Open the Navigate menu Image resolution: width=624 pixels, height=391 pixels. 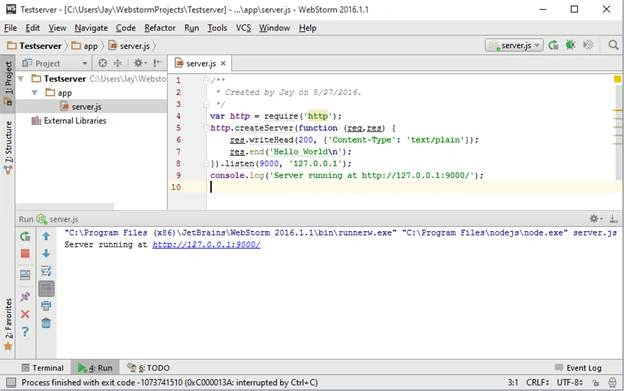point(91,28)
